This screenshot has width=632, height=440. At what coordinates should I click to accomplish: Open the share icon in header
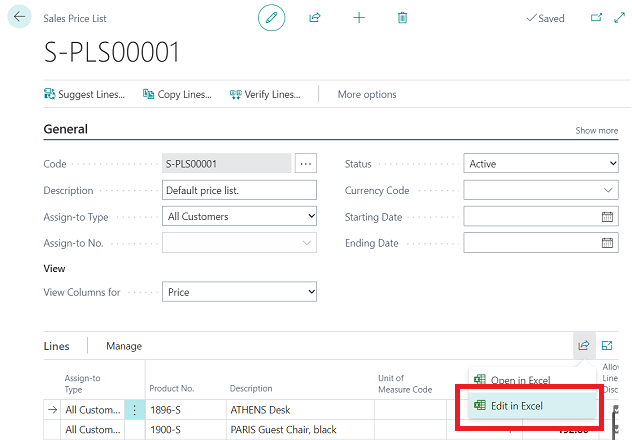pos(314,18)
